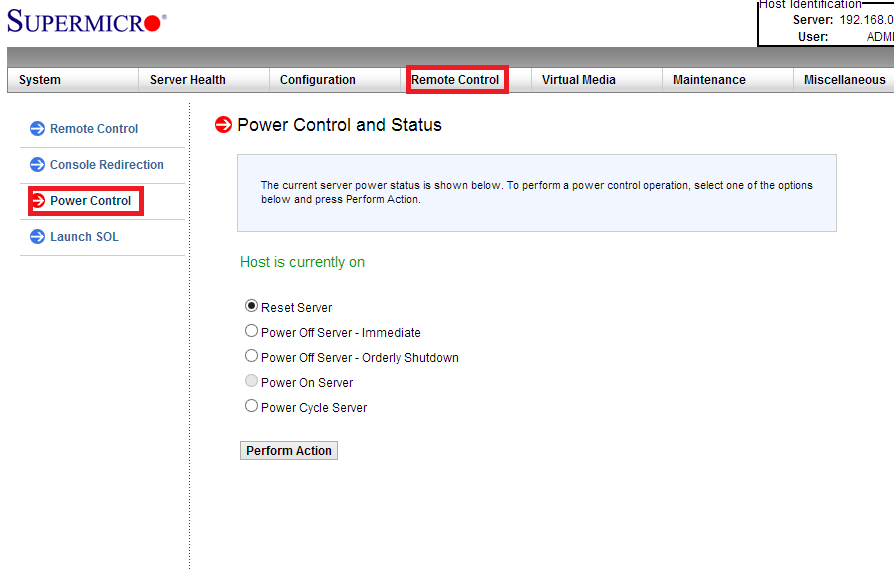The height and width of the screenshot is (570, 894).
Task: Click the arrow icon beside Console Redirection
Action: point(37,164)
